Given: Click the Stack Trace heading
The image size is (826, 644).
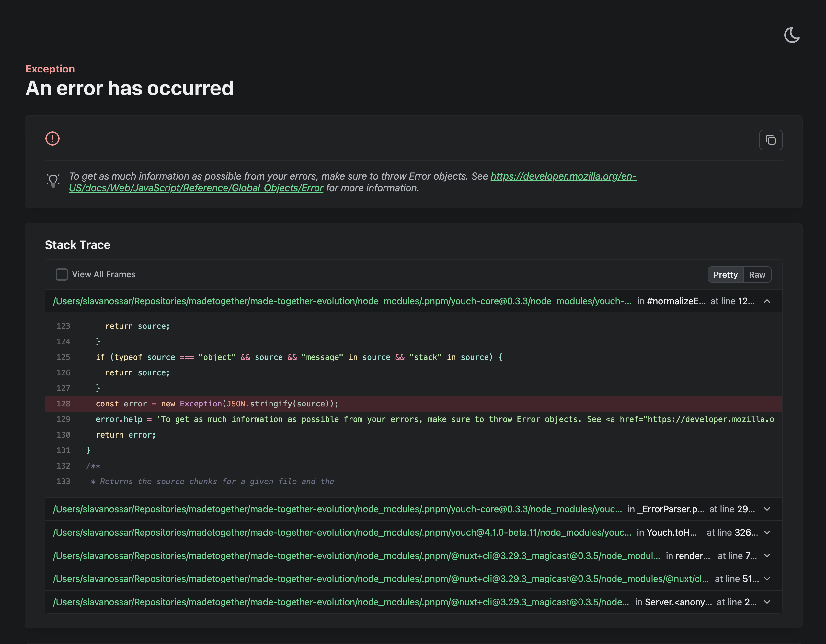Looking at the screenshot, I should pos(77,245).
